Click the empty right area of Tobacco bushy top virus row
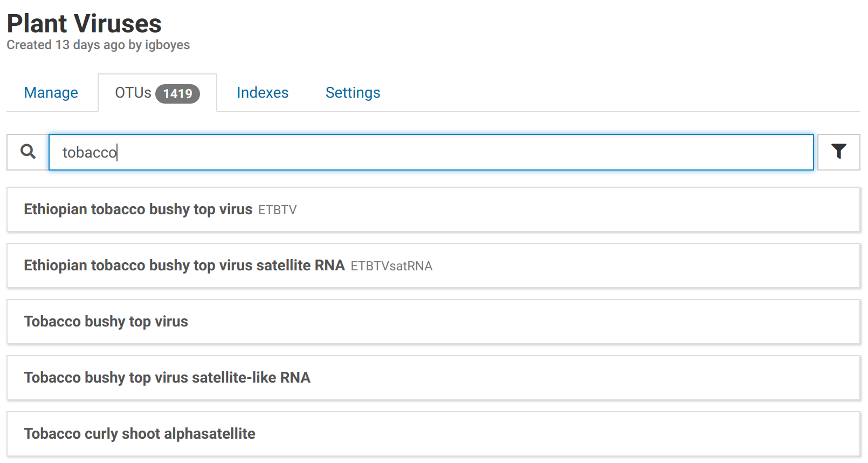 point(593,322)
